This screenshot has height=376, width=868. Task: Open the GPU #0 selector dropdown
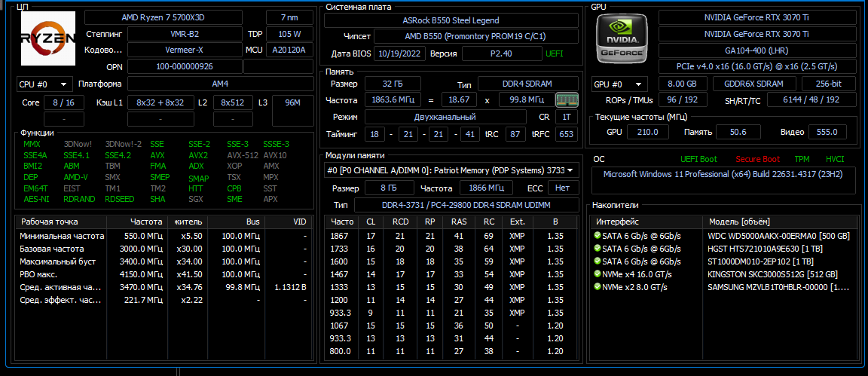pos(619,84)
